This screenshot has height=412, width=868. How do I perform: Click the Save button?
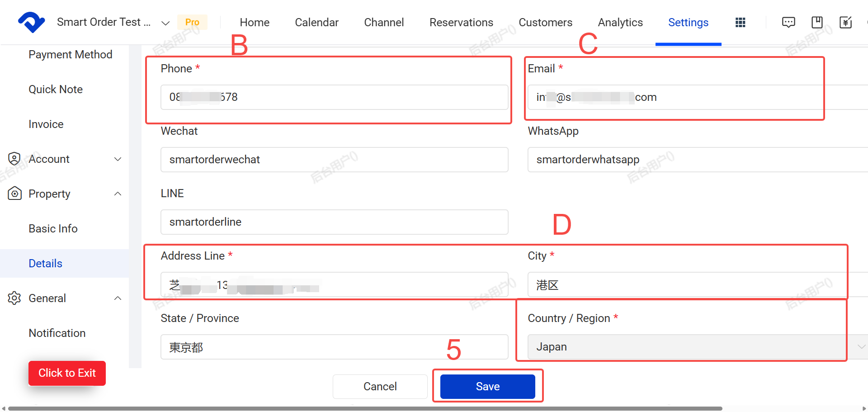click(488, 386)
